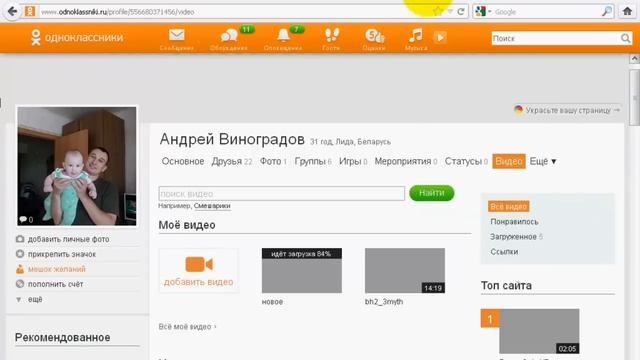
Task: Select Все видео filter
Action: (509, 207)
